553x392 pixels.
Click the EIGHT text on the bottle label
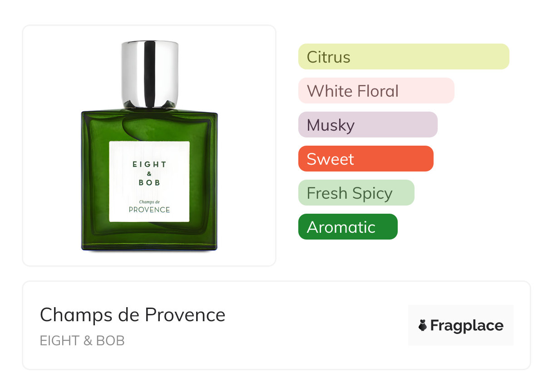(x=149, y=164)
